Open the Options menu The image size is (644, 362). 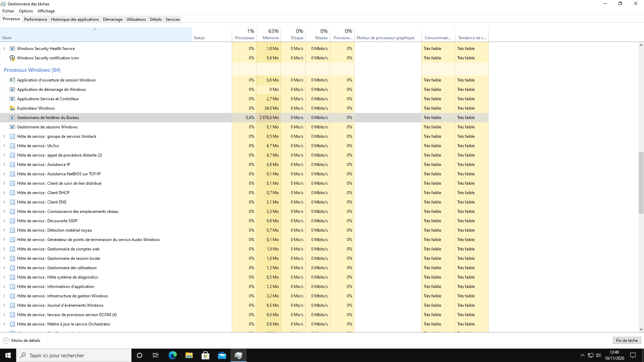pos(26,11)
